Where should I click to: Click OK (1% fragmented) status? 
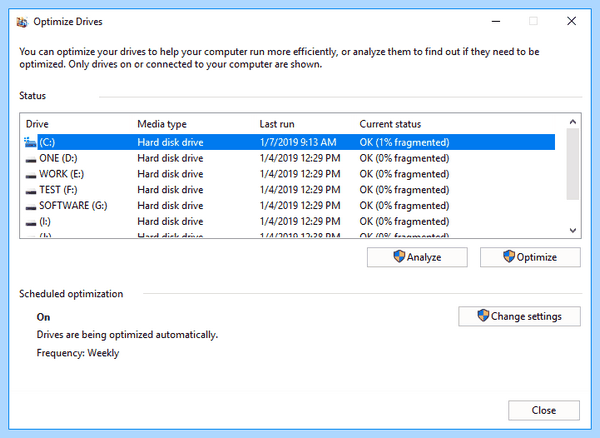coord(404,142)
